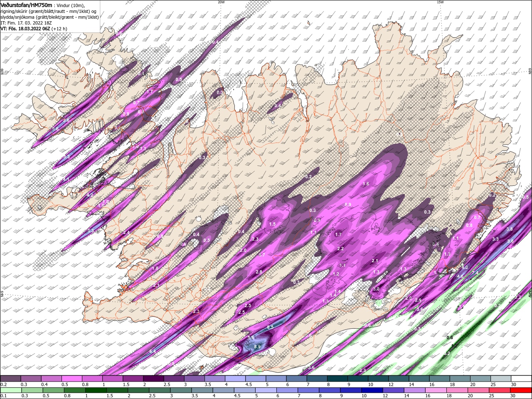
Task: Click the light pink bottom-row swatch between 16 and 18
Action: click(x=436, y=390)
